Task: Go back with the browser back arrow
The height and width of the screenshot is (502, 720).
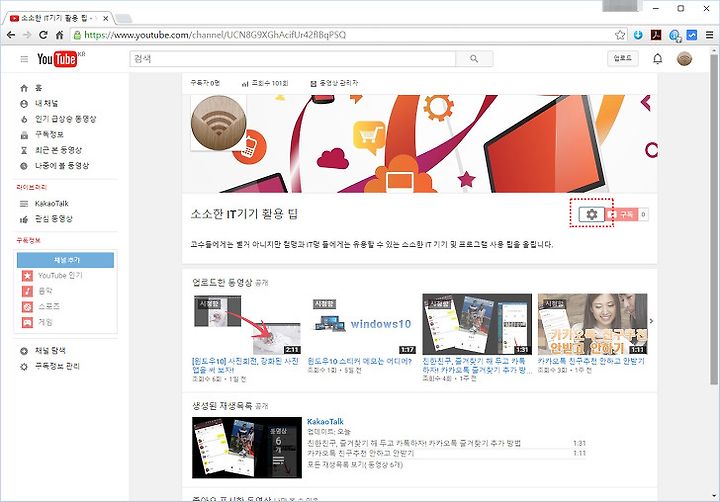Action: (11, 35)
